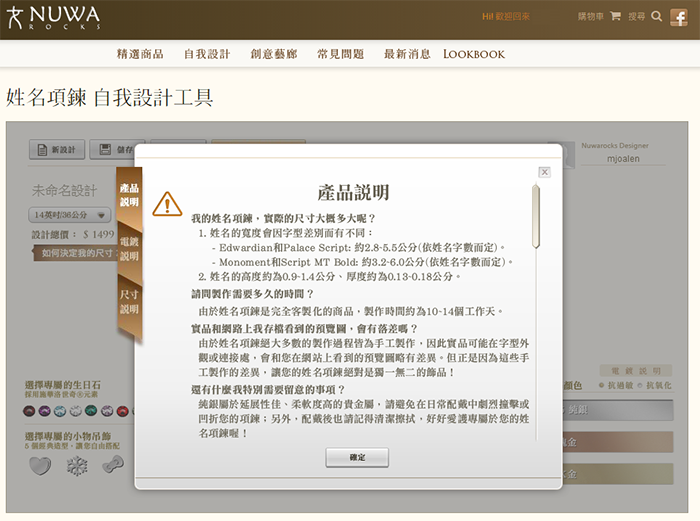Select the light blue aquamarine birthstone
Image resolution: width=700 pixels, height=521 pixels.
point(60,411)
